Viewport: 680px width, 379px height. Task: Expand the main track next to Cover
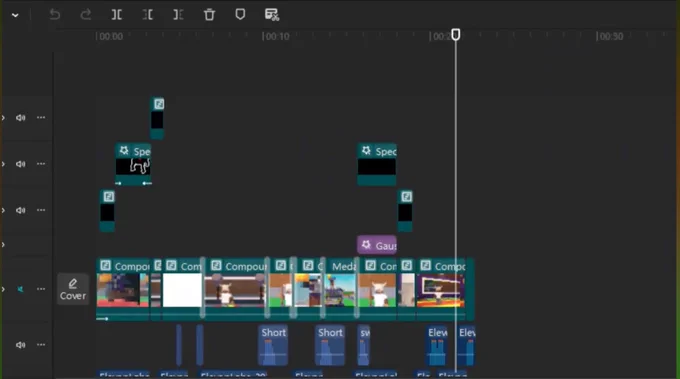3,289
